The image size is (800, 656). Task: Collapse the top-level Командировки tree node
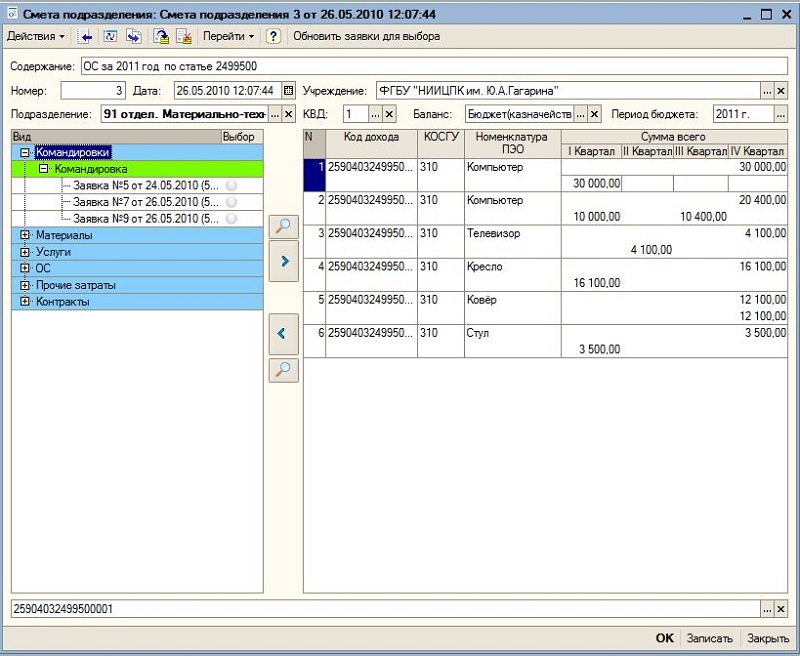point(25,153)
